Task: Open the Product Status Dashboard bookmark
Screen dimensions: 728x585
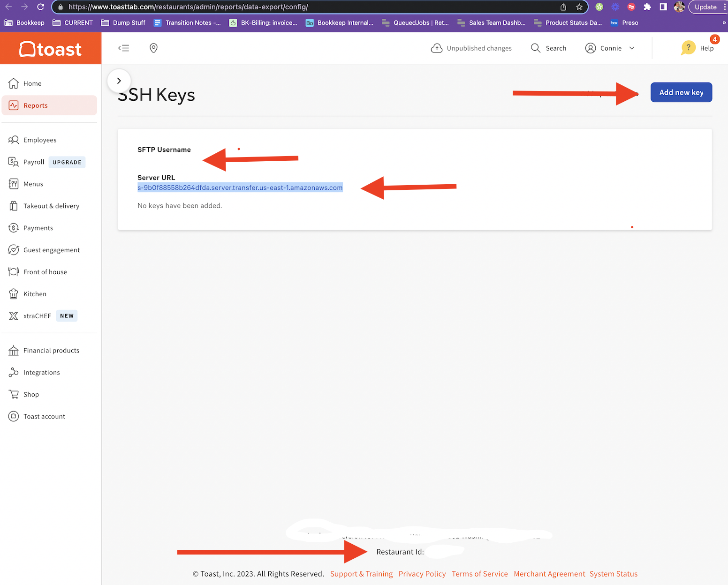Action: click(x=568, y=22)
